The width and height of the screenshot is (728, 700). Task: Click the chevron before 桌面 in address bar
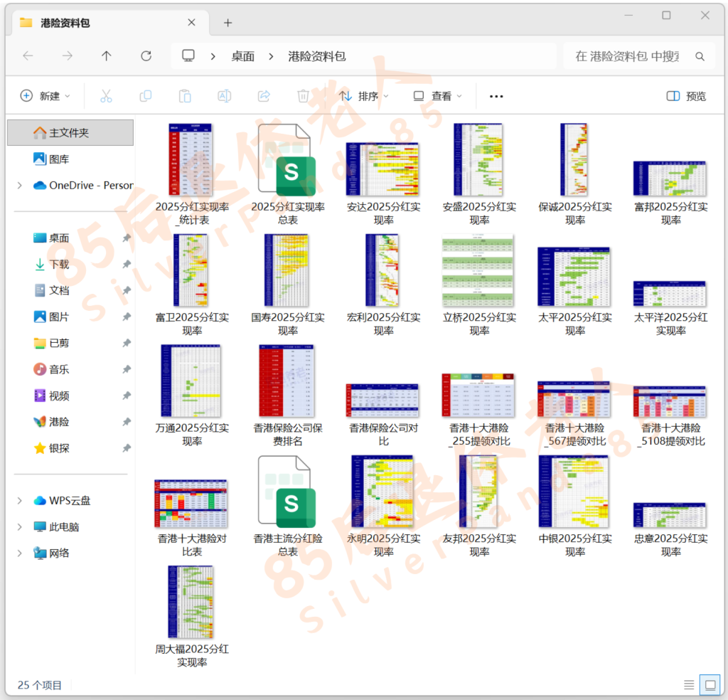click(x=213, y=56)
